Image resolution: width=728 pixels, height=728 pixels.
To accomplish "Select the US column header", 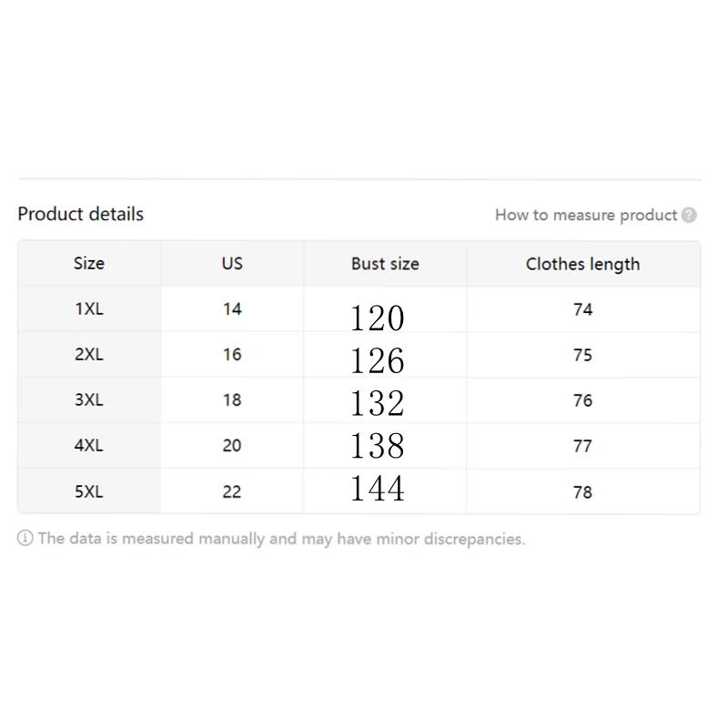I will click(232, 263).
